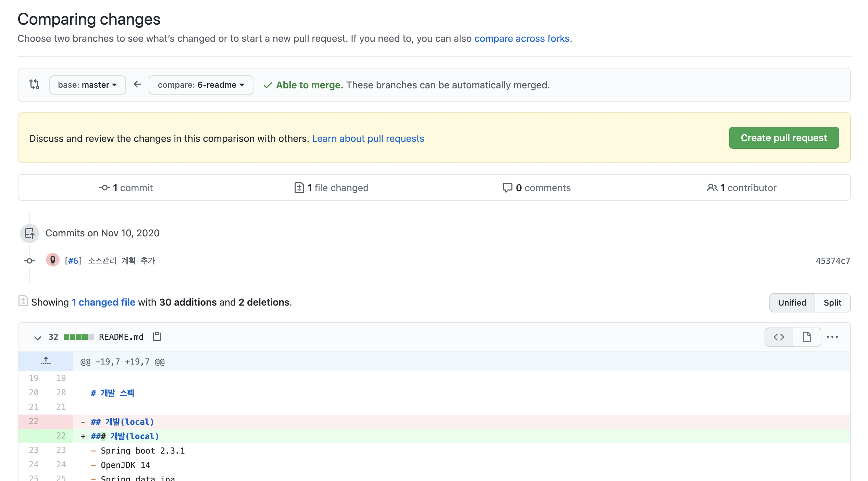This screenshot has height=481, width=868.
Task: Open the compare: 6-readme branch dropdown
Action: click(x=201, y=85)
